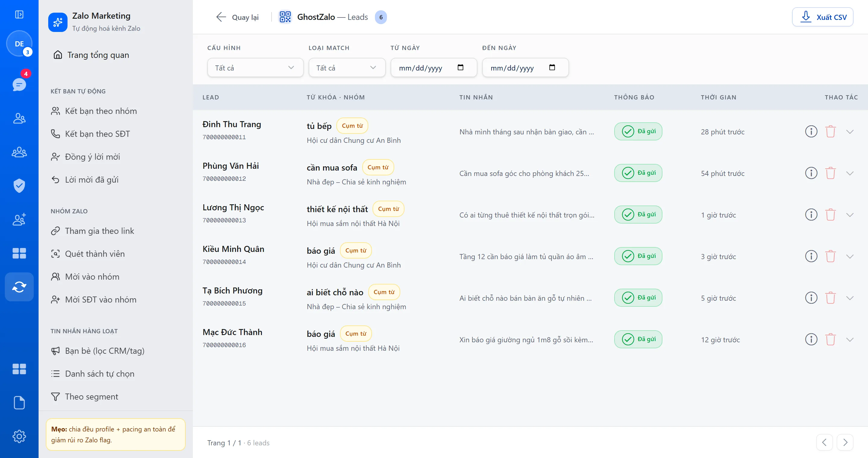Screen dimensions: 868x458
Task: Delete the Mạc Đức Thành lead
Action: coord(830,339)
